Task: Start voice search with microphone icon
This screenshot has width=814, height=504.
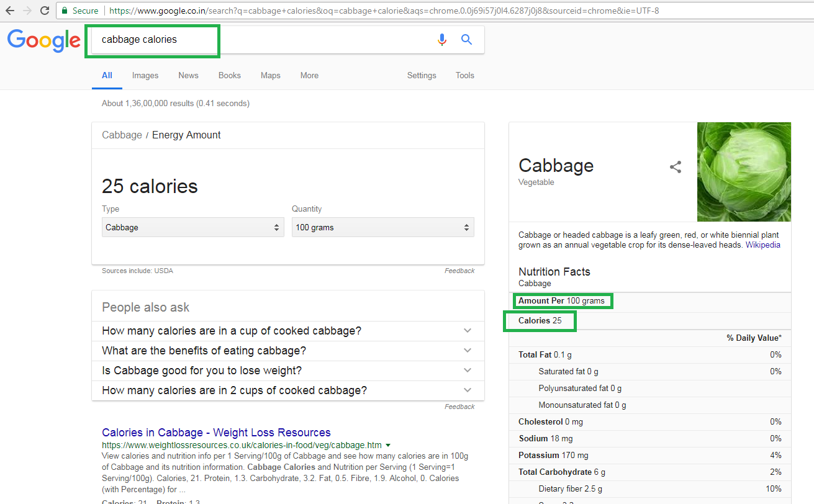Action: [x=441, y=40]
